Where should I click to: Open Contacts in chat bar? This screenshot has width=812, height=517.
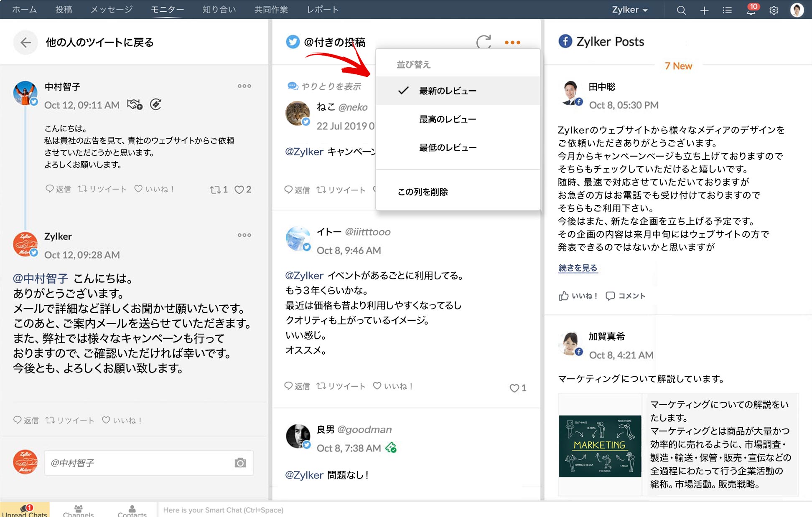coord(132,511)
